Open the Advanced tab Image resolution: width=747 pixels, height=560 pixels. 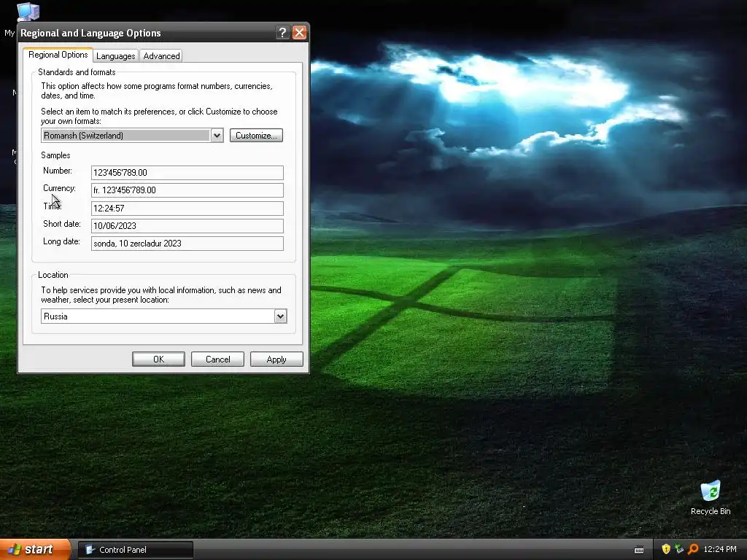161,56
